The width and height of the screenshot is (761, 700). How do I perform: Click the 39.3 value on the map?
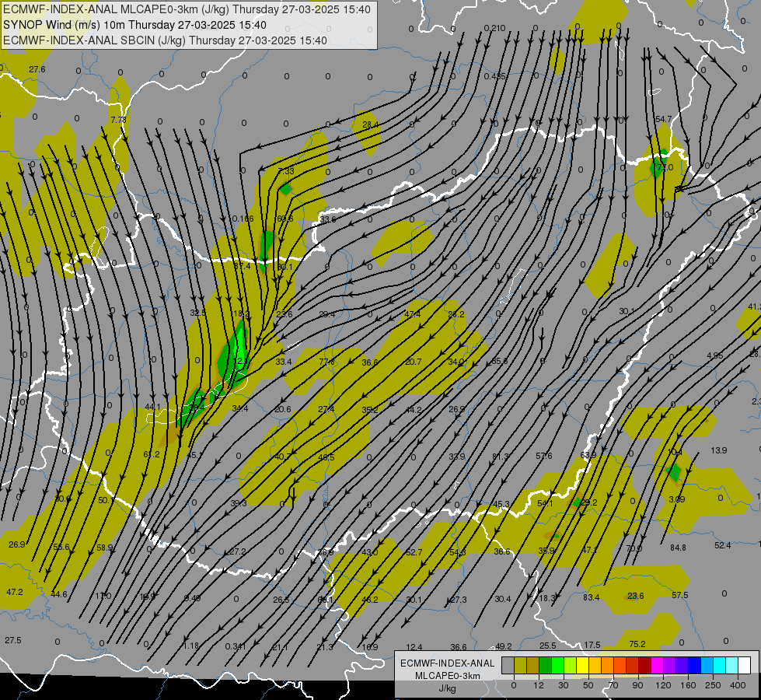tap(239, 503)
